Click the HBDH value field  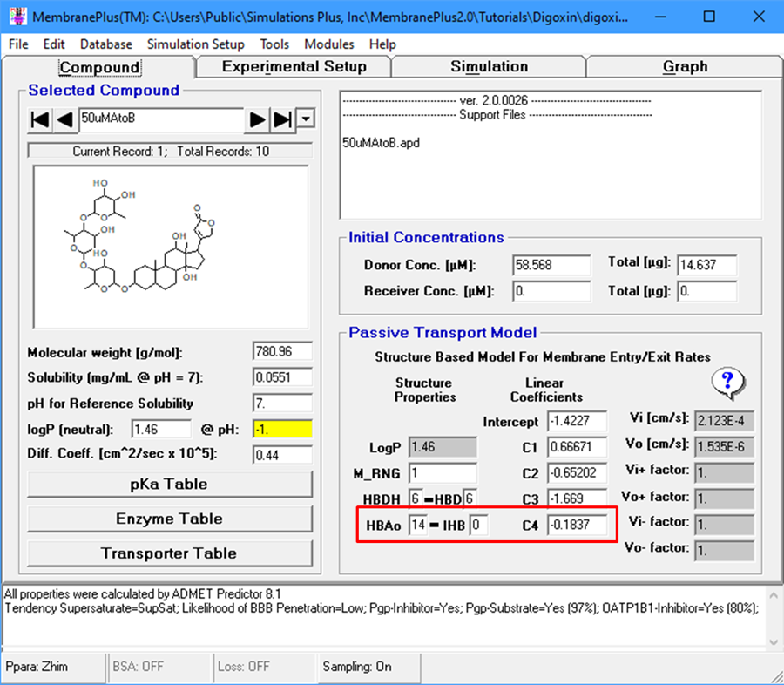click(x=416, y=498)
